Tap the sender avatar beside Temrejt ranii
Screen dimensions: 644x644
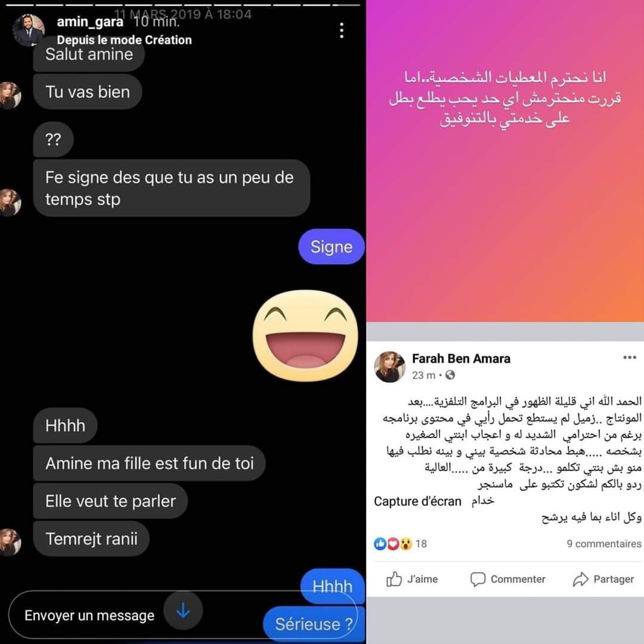[x=10, y=542]
